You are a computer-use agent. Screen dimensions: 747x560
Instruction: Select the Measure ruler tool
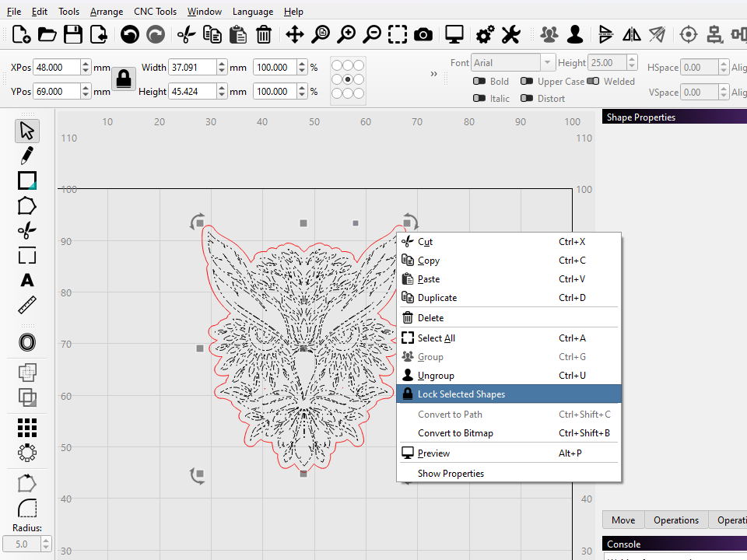click(x=27, y=305)
